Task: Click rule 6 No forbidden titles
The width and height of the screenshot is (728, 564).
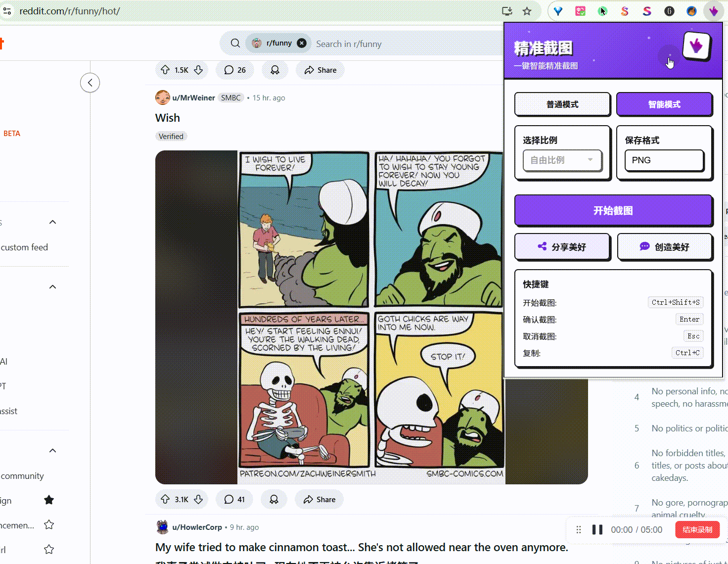Action: coord(681,465)
